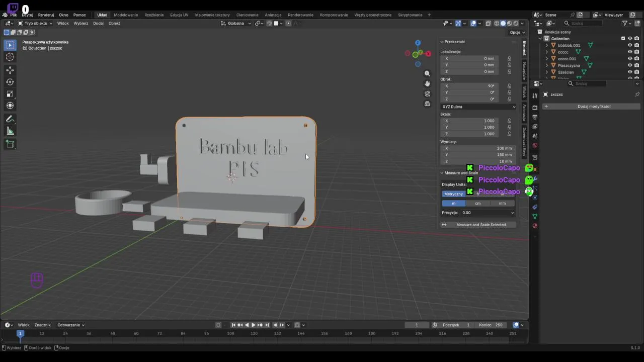The height and width of the screenshot is (362, 644).
Task: Open the Precyzja dropdown
Action: pos(488,213)
